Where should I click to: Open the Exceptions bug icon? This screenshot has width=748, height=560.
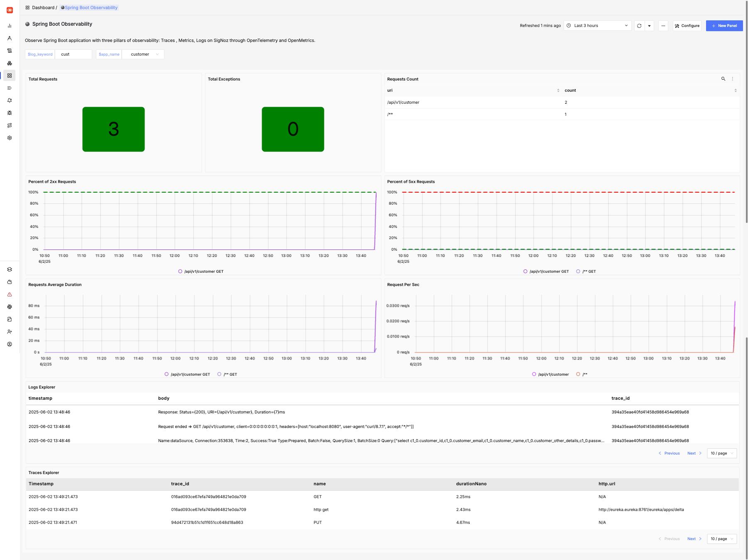10,112
